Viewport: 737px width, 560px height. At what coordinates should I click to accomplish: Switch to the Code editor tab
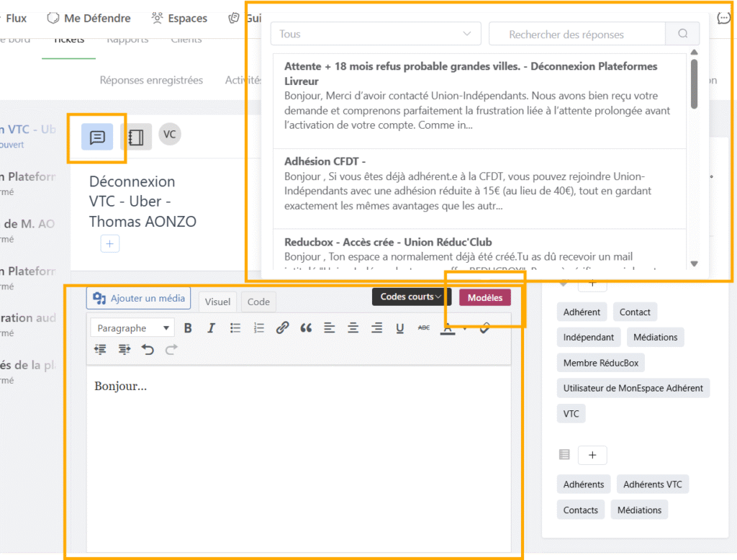click(258, 302)
